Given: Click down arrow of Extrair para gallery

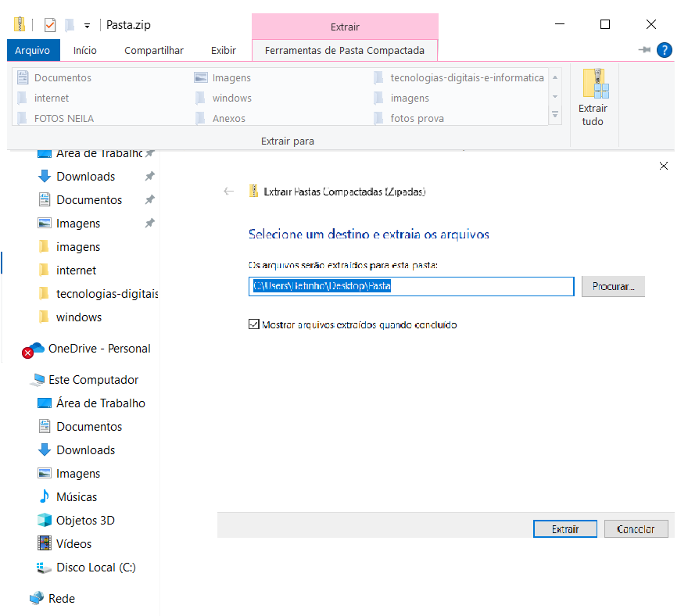Looking at the screenshot, I should 555,96.
